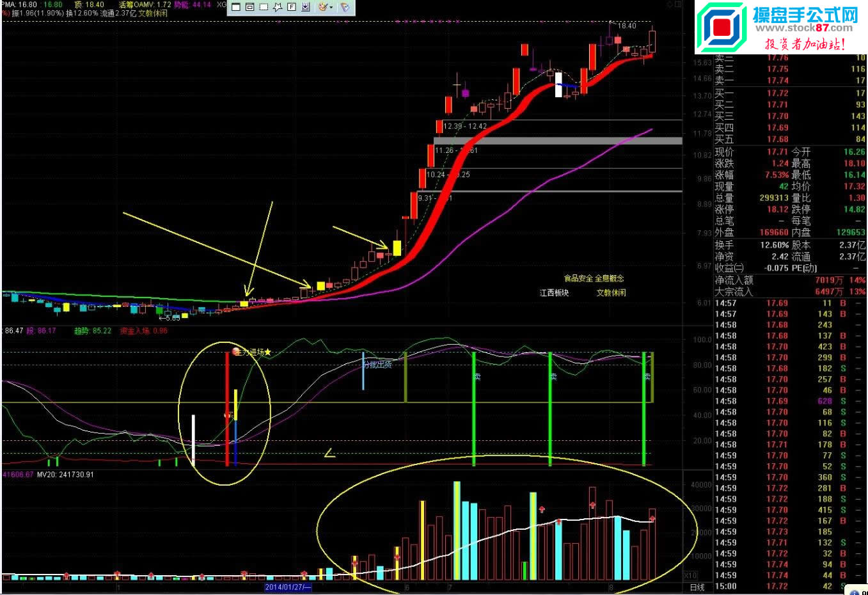Image resolution: width=868 pixels, height=595 pixels.
Task: Click the 日线 period label
Action: (x=697, y=587)
